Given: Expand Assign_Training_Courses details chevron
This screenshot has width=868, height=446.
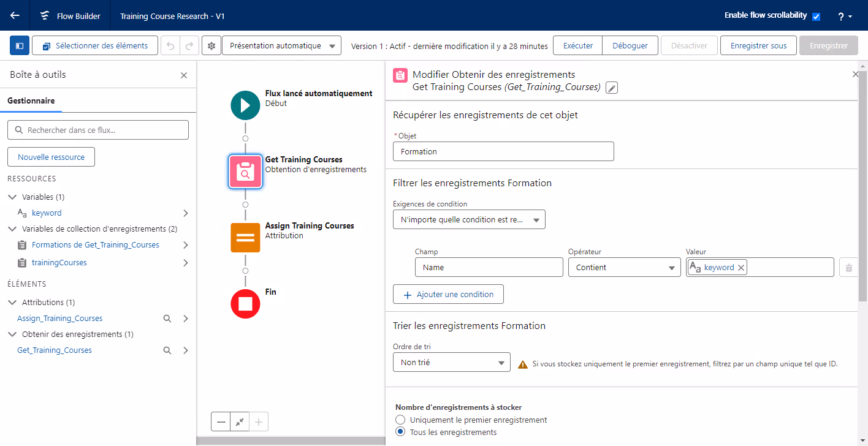Looking at the screenshot, I should pos(186,319).
